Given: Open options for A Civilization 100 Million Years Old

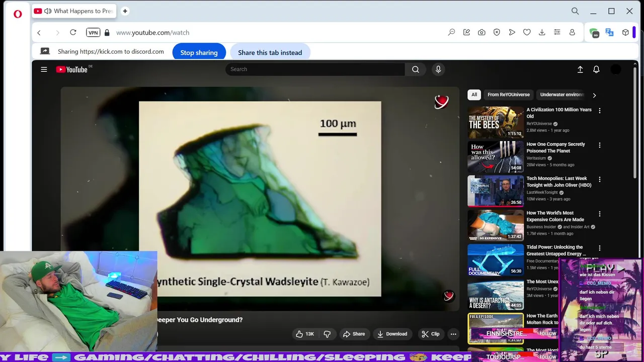Looking at the screenshot, I should [x=599, y=111].
